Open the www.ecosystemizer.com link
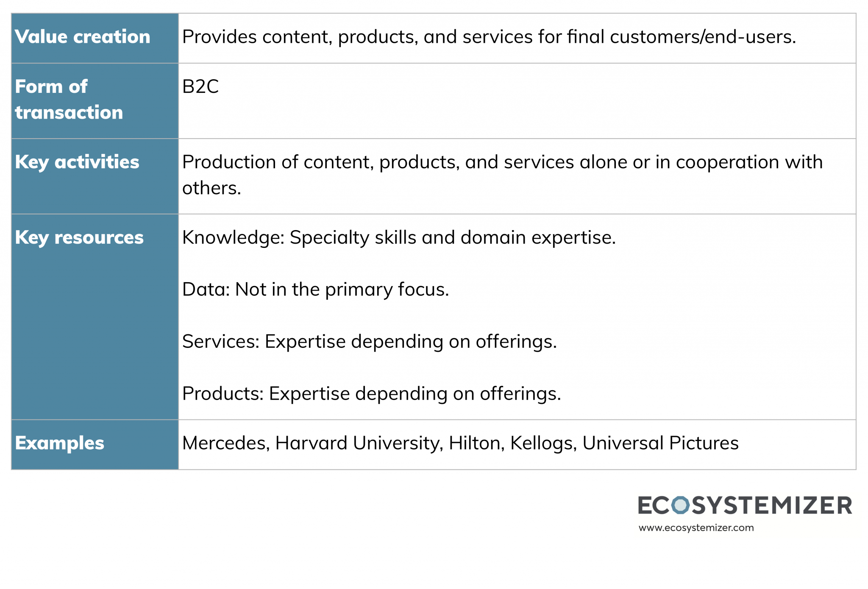Viewport: 868px width, 589px height. coord(696,528)
